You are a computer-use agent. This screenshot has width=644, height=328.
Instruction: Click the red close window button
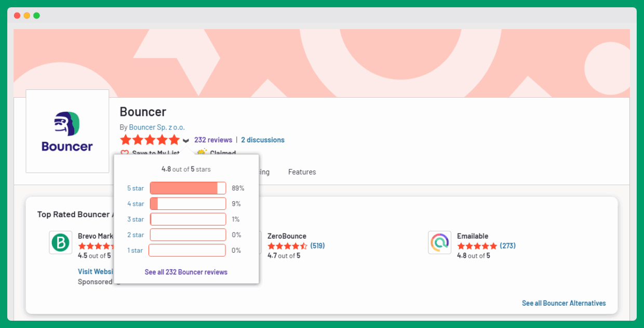click(17, 16)
